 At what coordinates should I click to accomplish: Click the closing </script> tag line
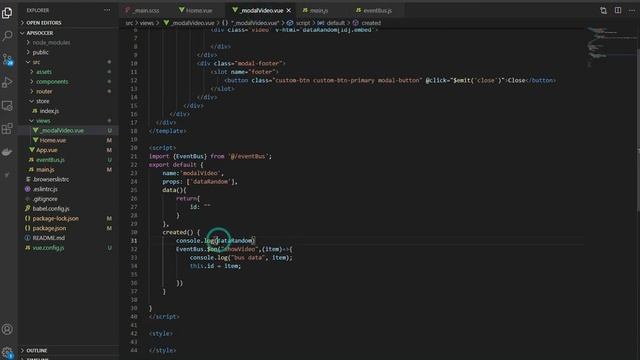click(x=164, y=317)
